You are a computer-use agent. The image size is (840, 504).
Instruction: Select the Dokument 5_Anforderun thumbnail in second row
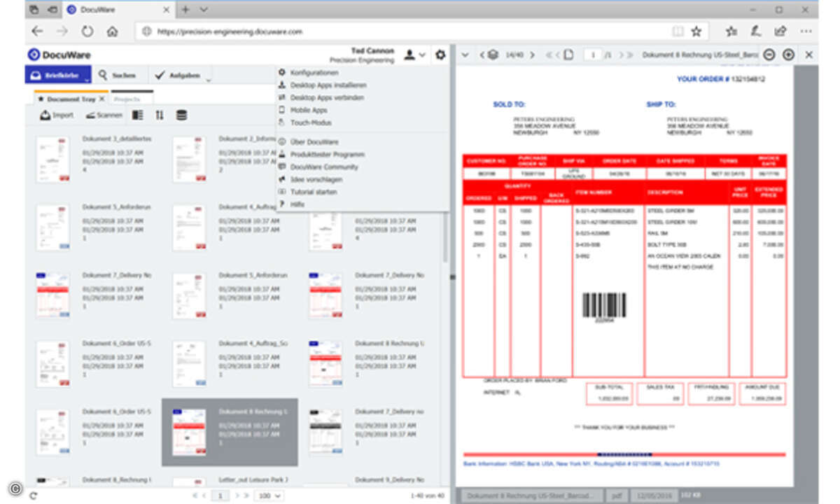52,227
